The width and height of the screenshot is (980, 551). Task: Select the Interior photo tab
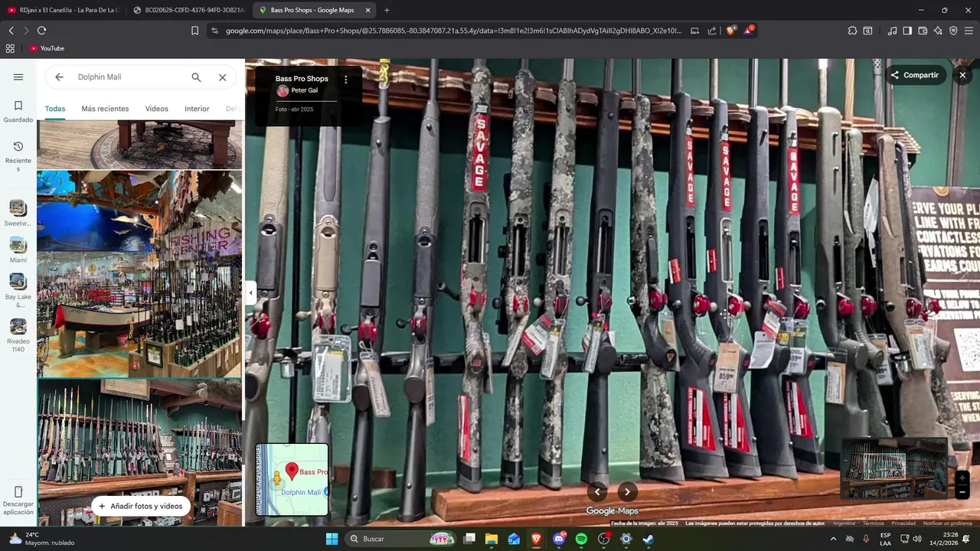click(x=197, y=109)
